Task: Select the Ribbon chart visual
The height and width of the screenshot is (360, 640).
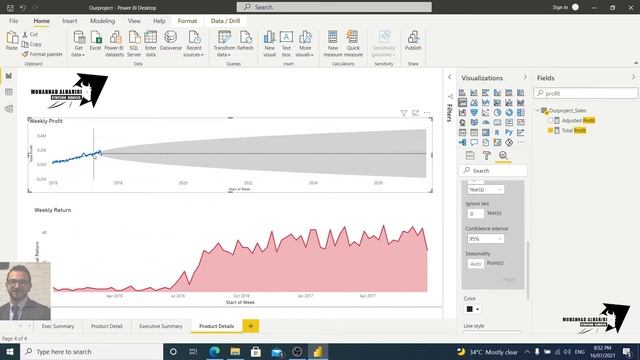Action: click(520, 102)
